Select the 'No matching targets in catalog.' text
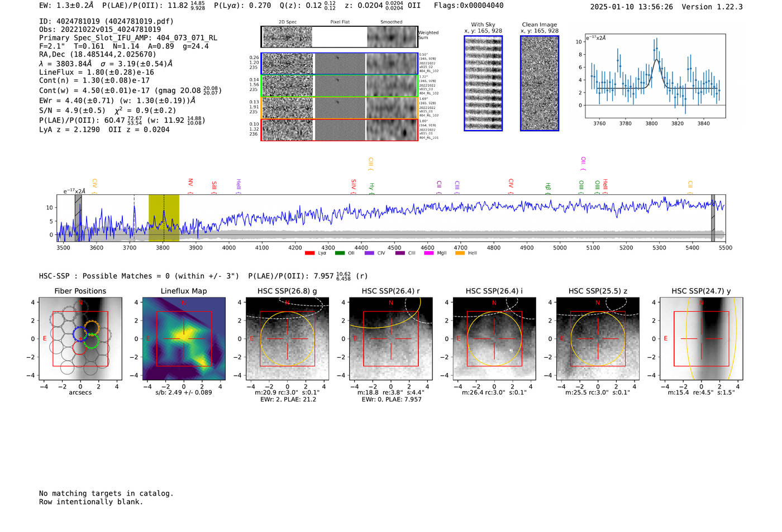 [x=106, y=493]
